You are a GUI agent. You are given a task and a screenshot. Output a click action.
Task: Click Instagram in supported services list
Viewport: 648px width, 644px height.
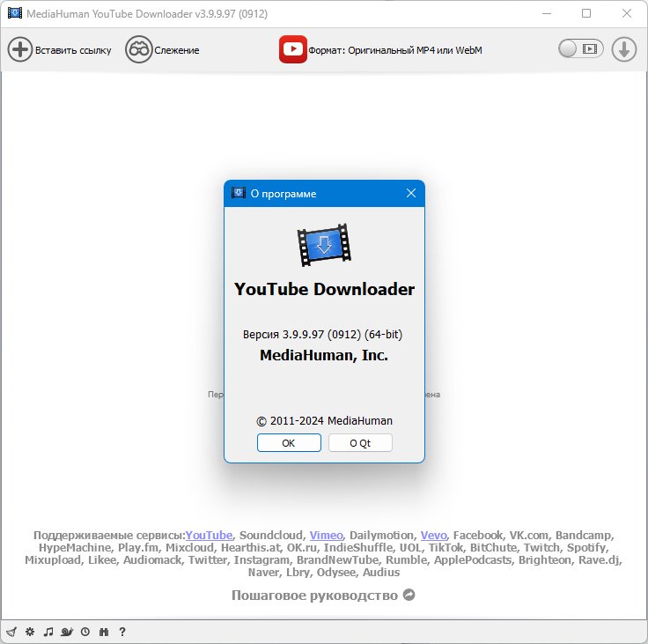261,560
